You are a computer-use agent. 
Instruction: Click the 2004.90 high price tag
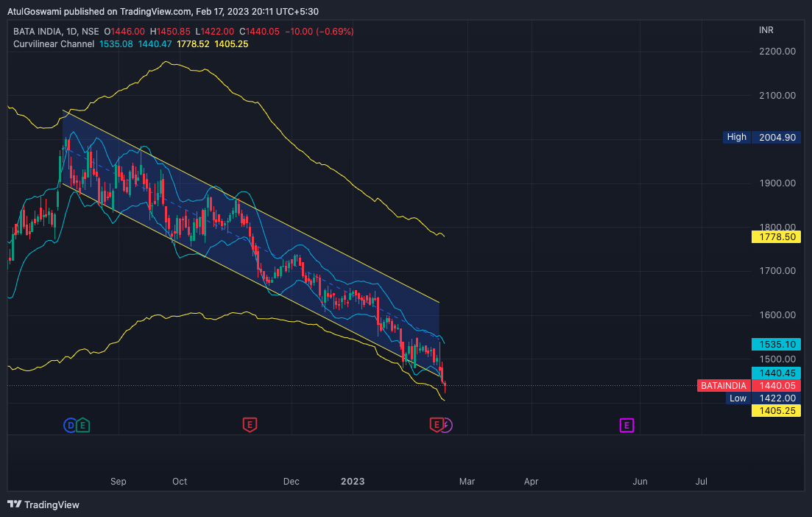click(776, 137)
